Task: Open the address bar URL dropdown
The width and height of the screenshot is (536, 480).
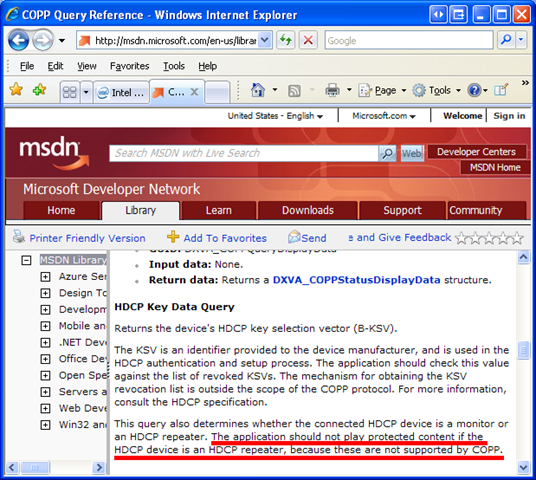Action: pos(265,40)
